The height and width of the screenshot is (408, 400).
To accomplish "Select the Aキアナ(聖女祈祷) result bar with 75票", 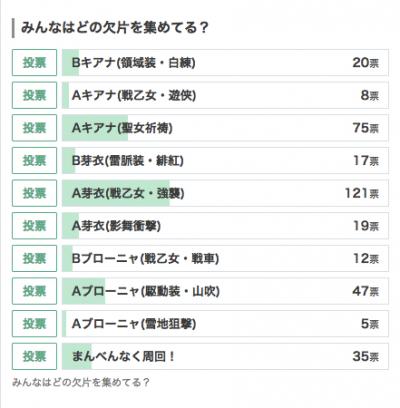I will 225,128.
